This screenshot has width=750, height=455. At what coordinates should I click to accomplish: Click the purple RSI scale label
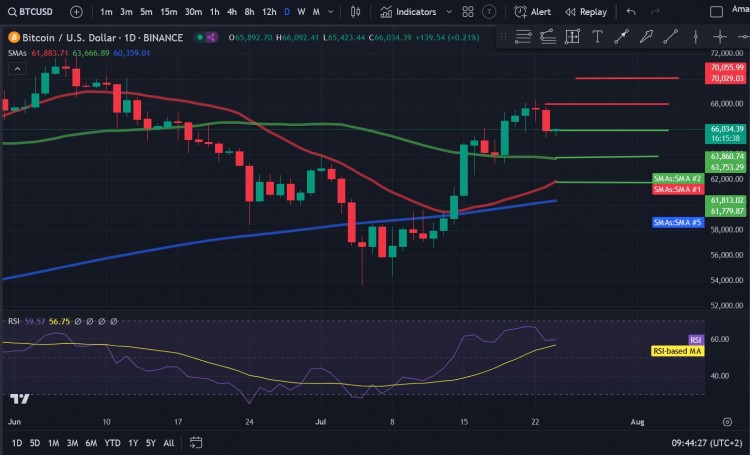(695, 340)
